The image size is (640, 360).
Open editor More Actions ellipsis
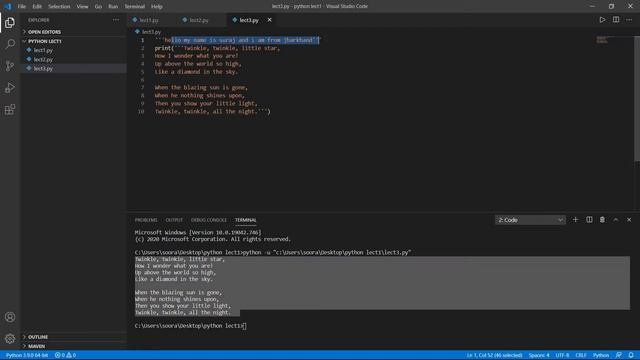629,20
